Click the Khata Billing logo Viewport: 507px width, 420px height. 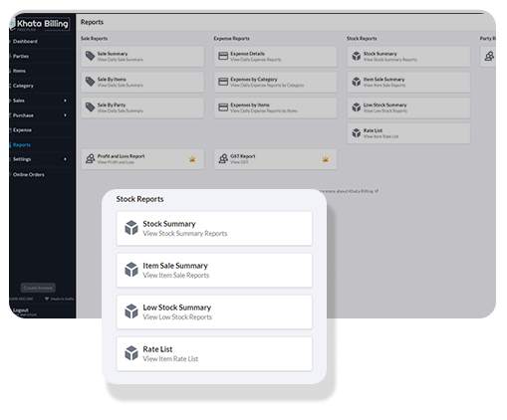[x=40, y=24]
